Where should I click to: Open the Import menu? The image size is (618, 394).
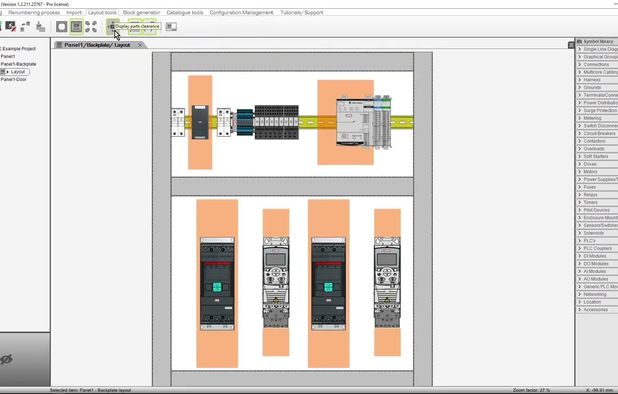click(x=74, y=13)
